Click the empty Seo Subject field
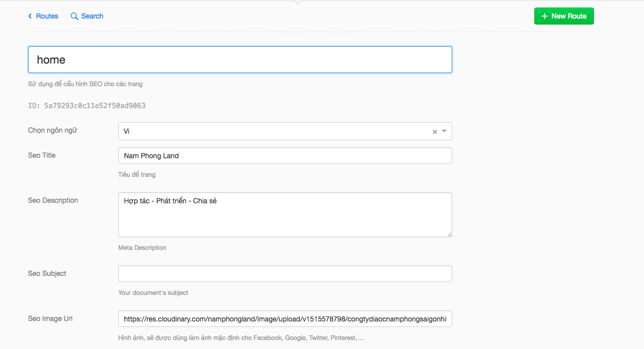This screenshot has height=349, width=644. (x=285, y=273)
